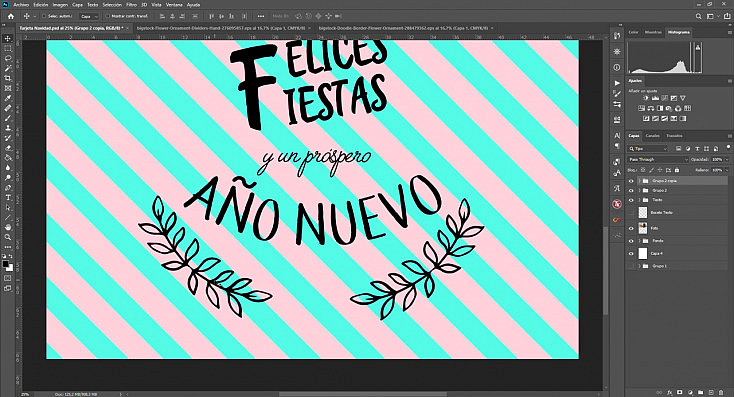Open the Paragraph panel icon

[617, 146]
